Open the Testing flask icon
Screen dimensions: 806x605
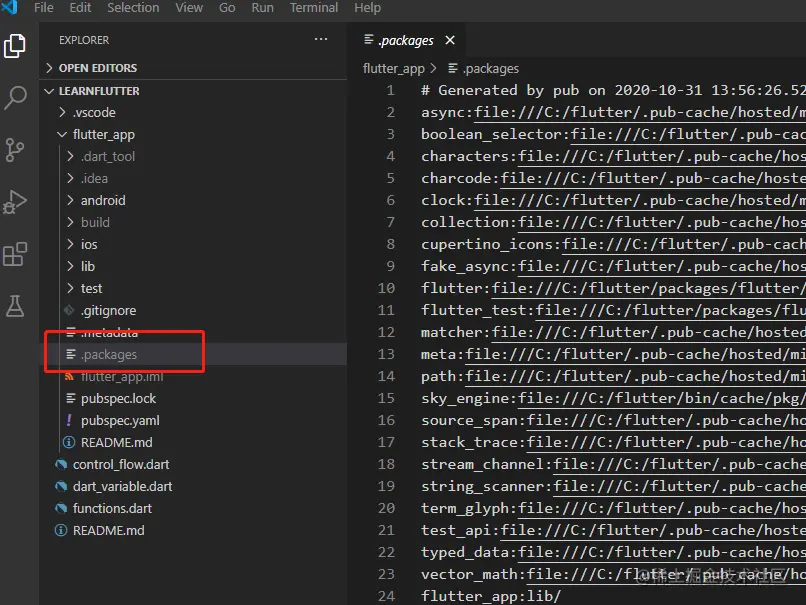tap(14, 306)
